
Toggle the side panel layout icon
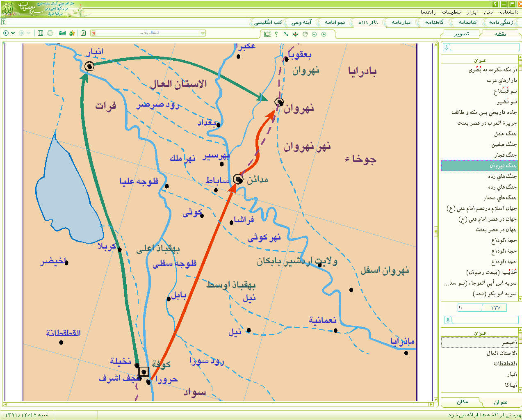[x=40, y=33]
